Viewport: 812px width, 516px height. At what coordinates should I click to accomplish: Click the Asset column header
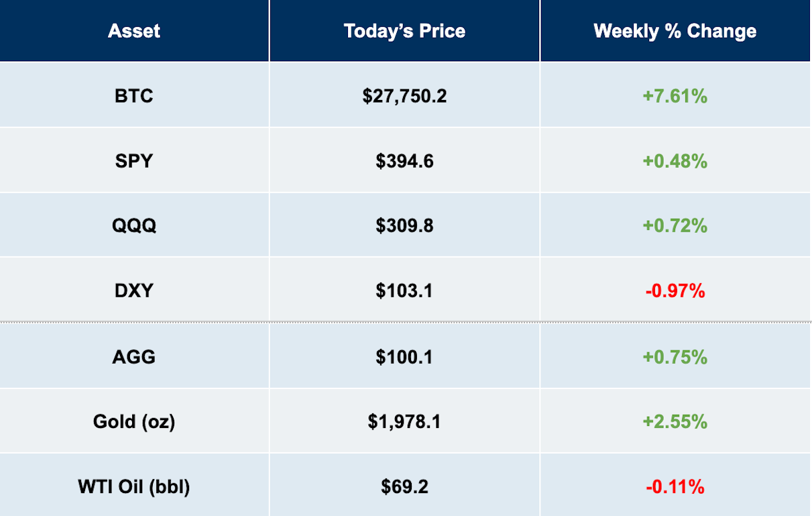(134, 31)
